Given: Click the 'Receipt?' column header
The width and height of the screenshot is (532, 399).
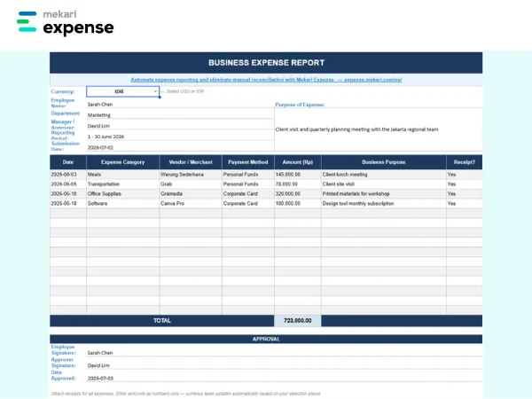Looking at the screenshot, I should click(x=464, y=162).
